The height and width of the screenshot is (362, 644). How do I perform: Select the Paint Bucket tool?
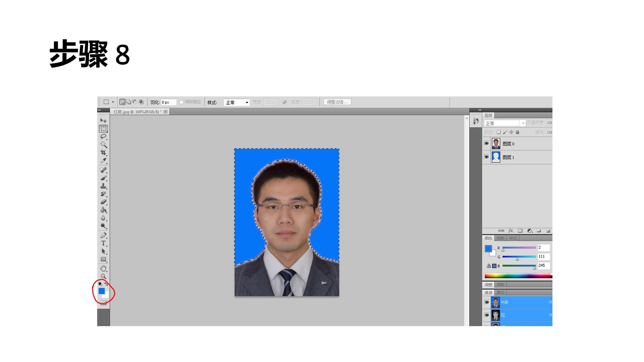pos(103,210)
